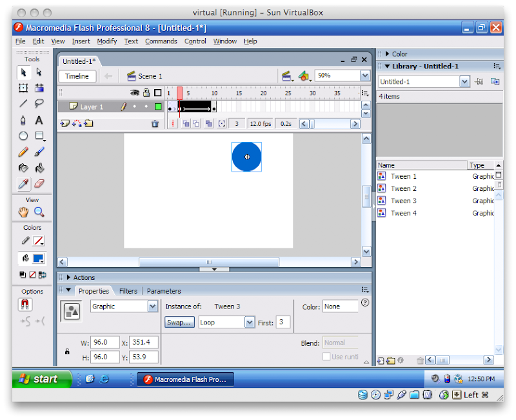This screenshot has width=516, height=420.
Task: Click the stage horizontal scrollbar thumb
Action: click(x=209, y=262)
